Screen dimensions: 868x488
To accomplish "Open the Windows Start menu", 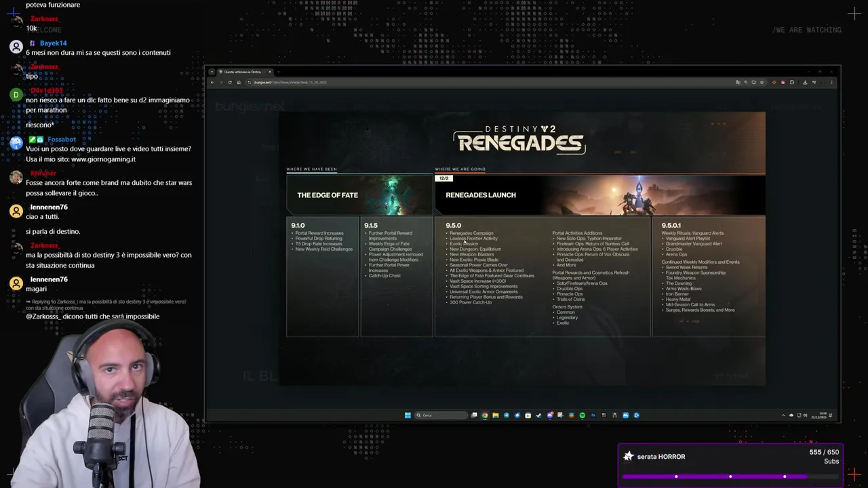I will [408, 415].
